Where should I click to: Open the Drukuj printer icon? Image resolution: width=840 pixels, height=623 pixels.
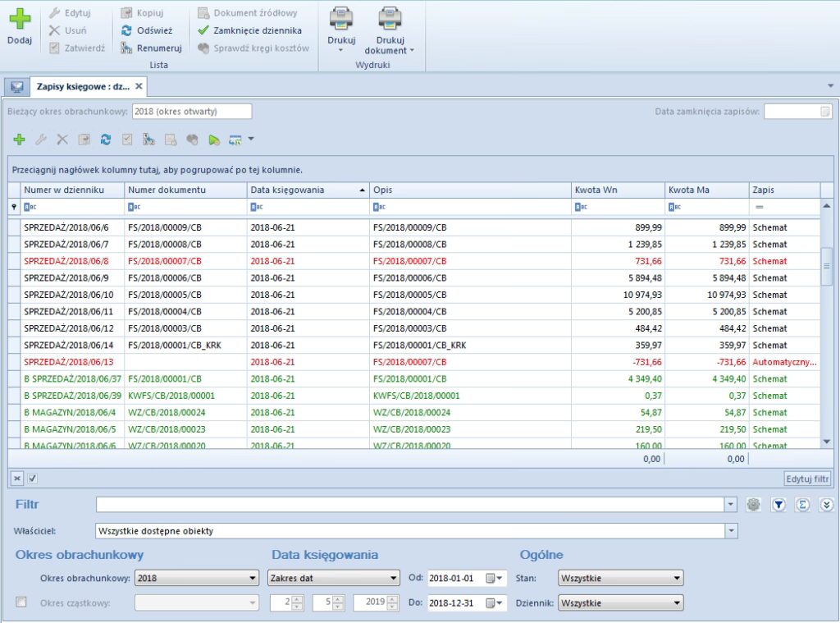coord(341,19)
